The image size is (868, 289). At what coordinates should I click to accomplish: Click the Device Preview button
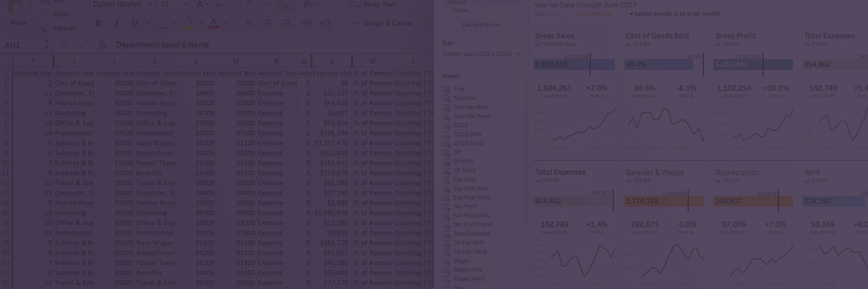coord(480,25)
